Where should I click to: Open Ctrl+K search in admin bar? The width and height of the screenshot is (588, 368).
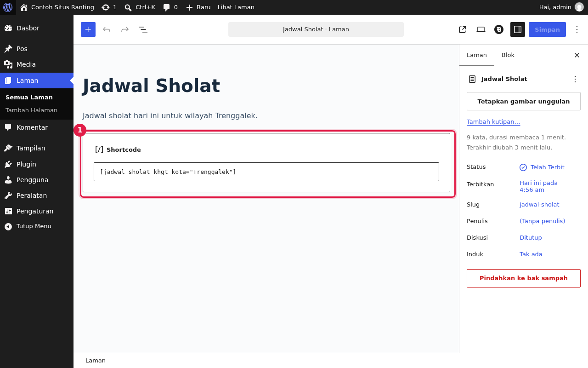click(140, 7)
